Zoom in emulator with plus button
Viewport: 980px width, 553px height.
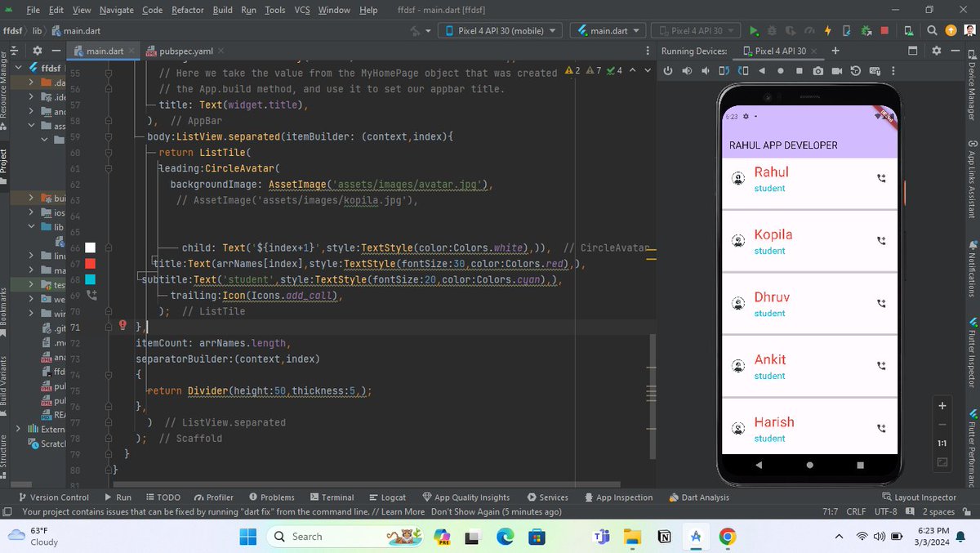coord(942,406)
